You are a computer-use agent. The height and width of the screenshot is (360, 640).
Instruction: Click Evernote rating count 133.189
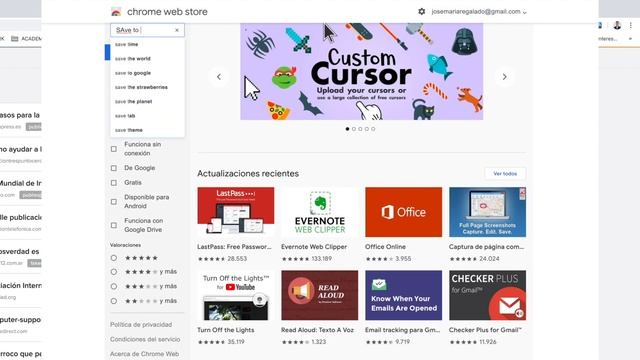[x=322, y=259]
